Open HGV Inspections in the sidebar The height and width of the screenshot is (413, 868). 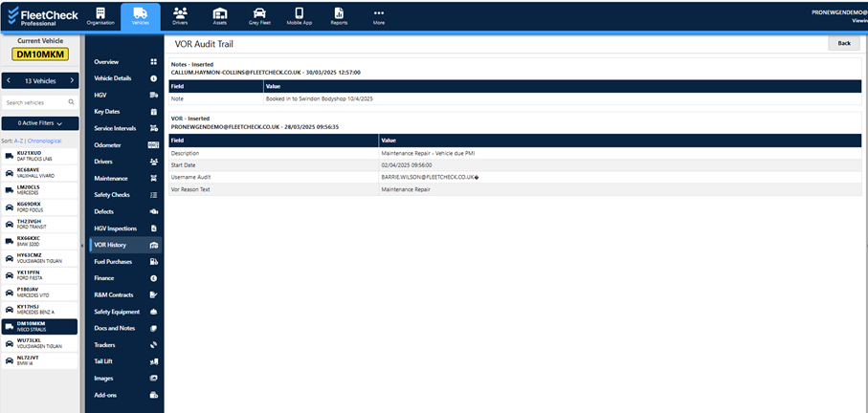[x=124, y=228]
